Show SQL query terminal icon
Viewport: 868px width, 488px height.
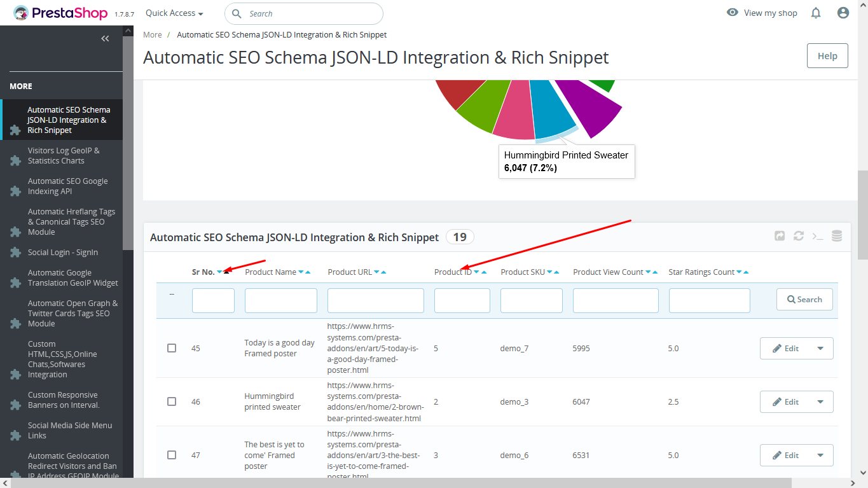(x=818, y=236)
